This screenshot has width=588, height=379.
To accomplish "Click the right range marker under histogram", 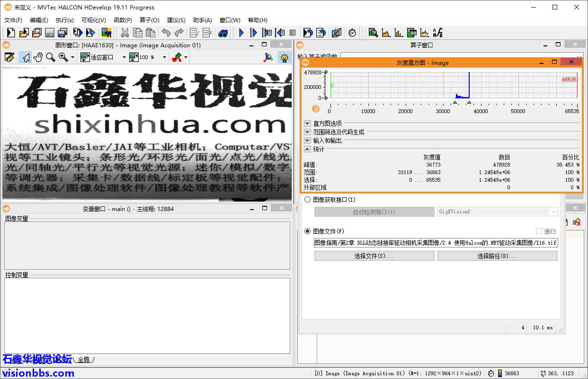I will coord(469,102).
